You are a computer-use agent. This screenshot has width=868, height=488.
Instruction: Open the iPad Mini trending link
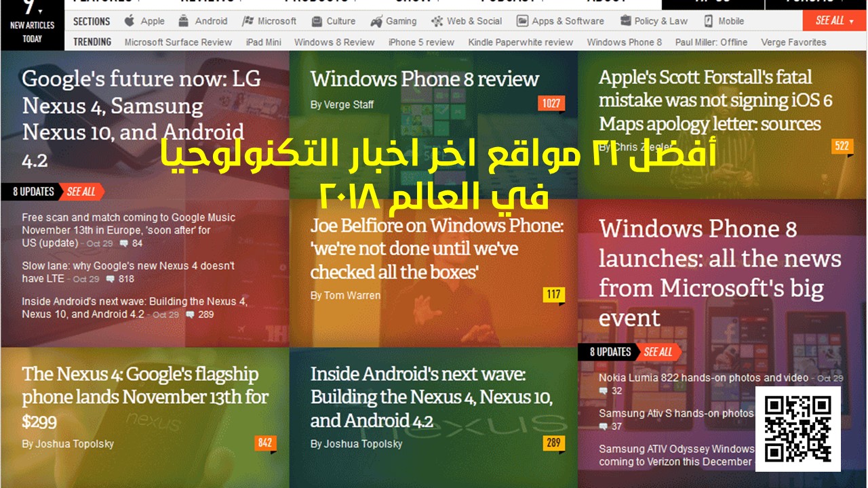pyautogui.click(x=264, y=42)
